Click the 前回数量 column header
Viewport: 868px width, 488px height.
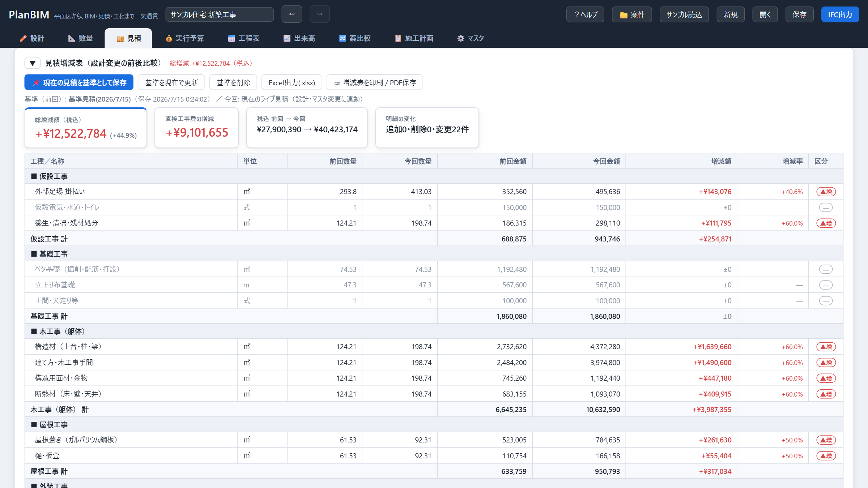click(325, 161)
